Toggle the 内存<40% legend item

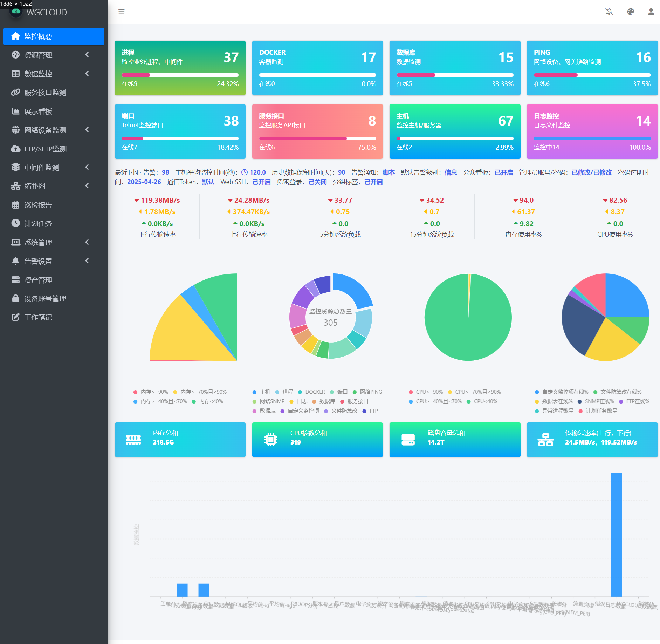tap(207, 401)
